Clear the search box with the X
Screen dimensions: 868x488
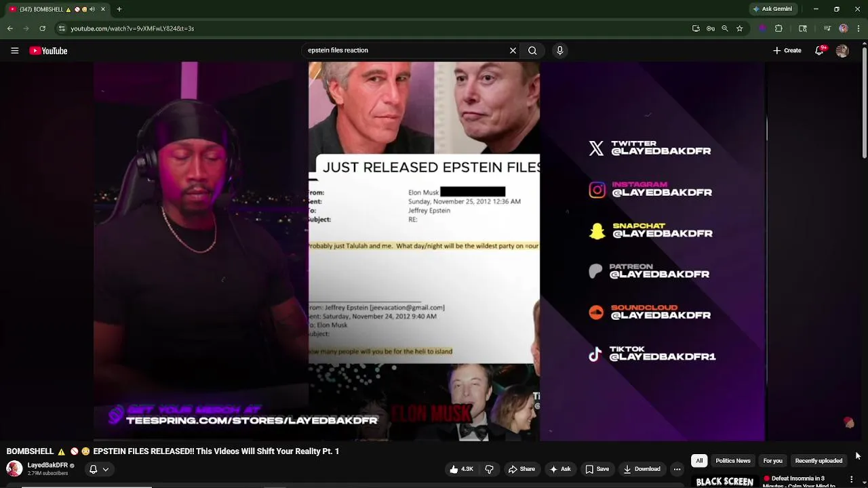tap(513, 50)
